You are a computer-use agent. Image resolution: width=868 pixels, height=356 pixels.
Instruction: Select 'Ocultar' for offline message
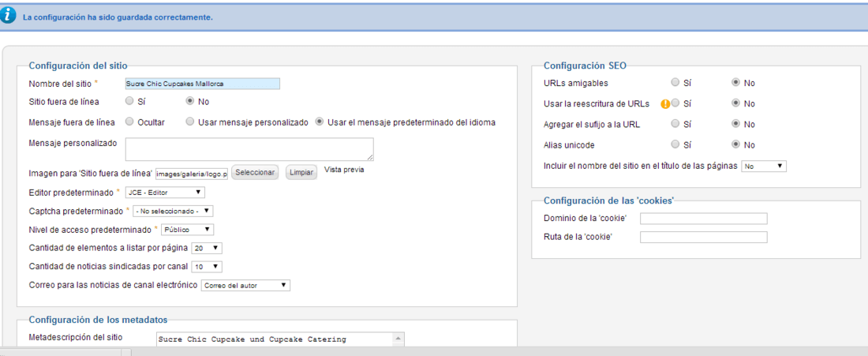(129, 122)
